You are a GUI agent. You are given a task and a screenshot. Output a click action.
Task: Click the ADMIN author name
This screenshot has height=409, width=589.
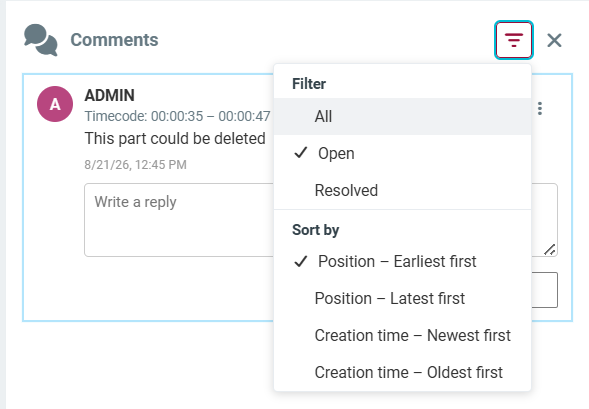109,95
